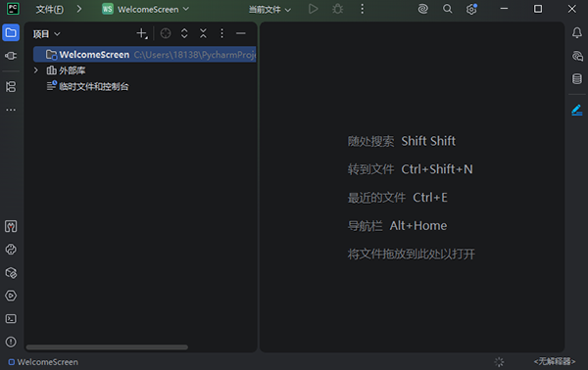Minimize the PyCharm window
The width and height of the screenshot is (588, 370).
[504, 9]
